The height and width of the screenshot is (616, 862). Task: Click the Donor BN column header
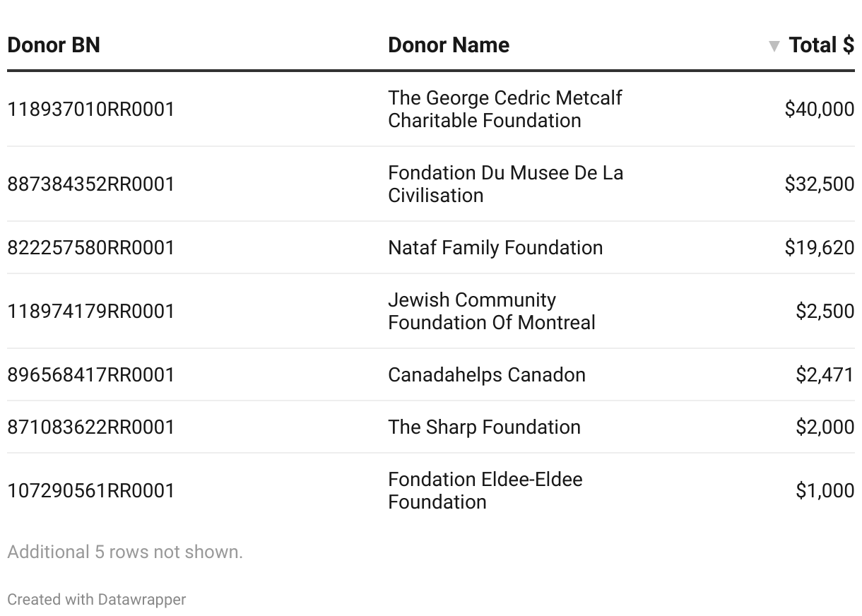click(54, 45)
